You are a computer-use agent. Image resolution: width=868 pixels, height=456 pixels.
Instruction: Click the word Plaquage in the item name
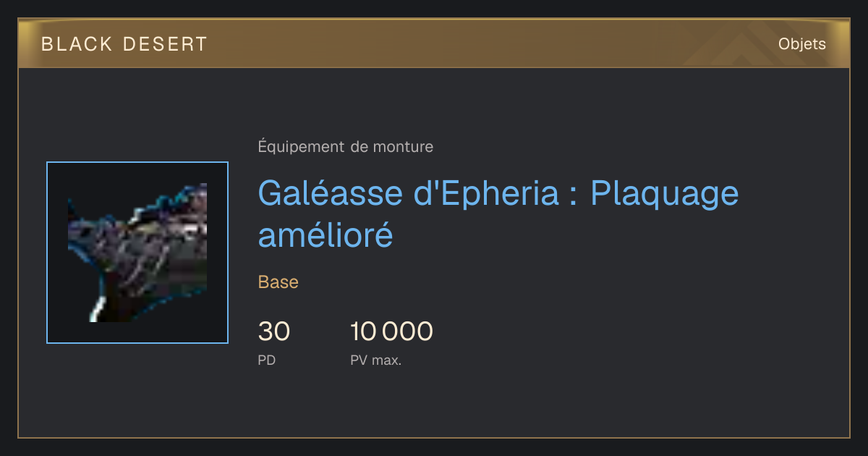(665, 195)
